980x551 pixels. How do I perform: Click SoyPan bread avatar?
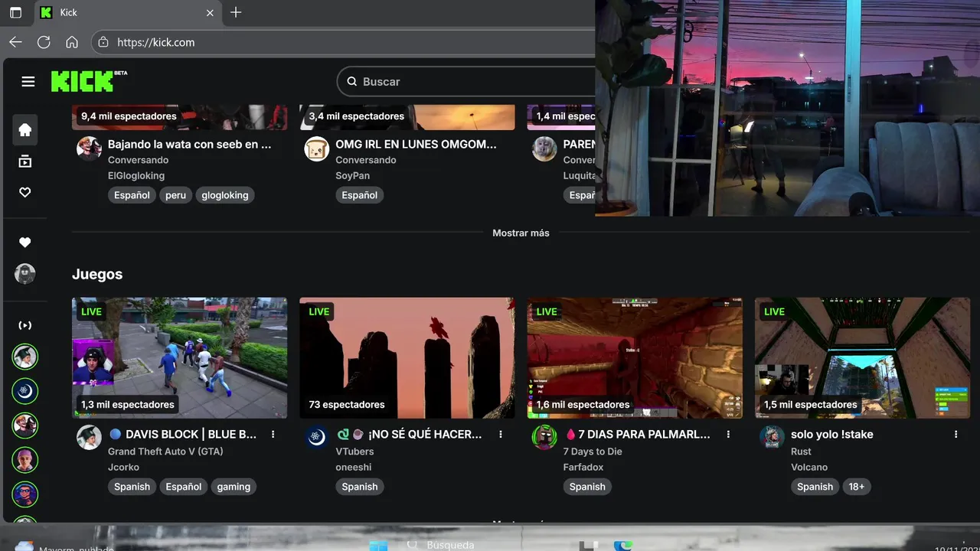click(317, 148)
